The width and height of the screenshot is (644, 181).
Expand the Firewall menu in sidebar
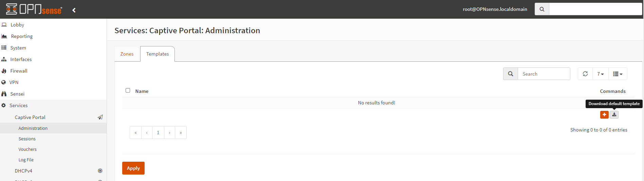coord(19,71)
